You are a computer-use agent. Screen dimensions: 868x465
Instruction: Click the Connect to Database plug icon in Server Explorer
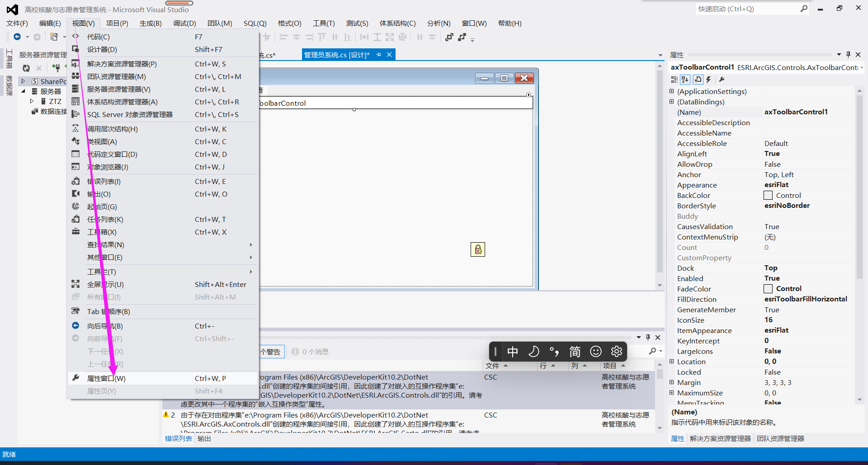point(56,68)
